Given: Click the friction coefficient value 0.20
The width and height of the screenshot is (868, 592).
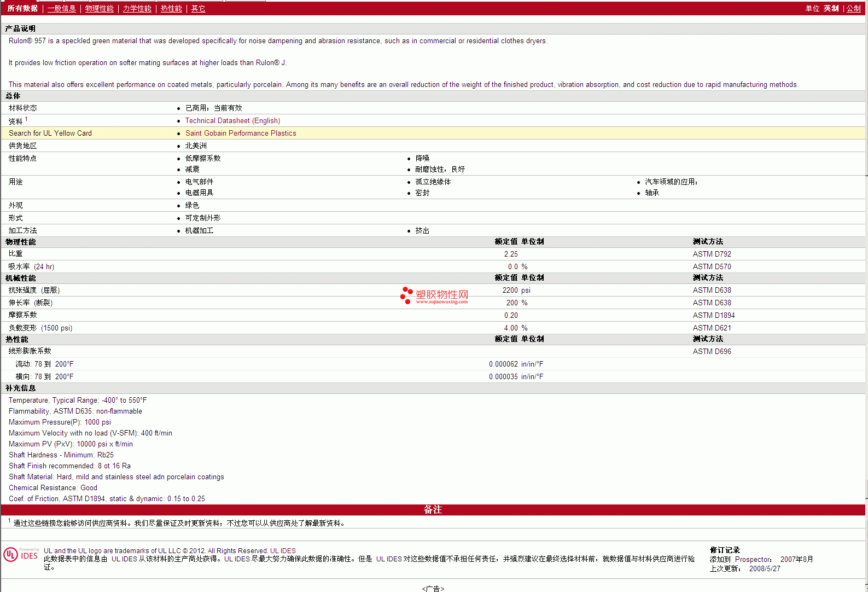Looking at the screenshot, I should coord(511,316).
